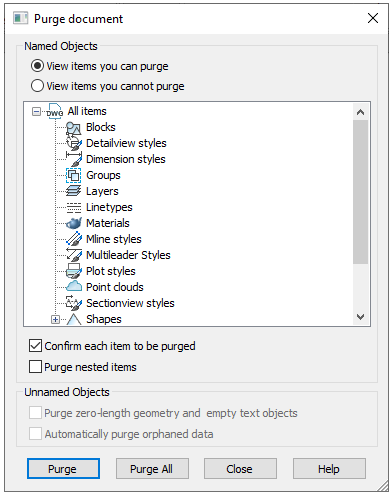Enable Purge nested items checkbox
The image size is (392, 499).
click(35, 367)
